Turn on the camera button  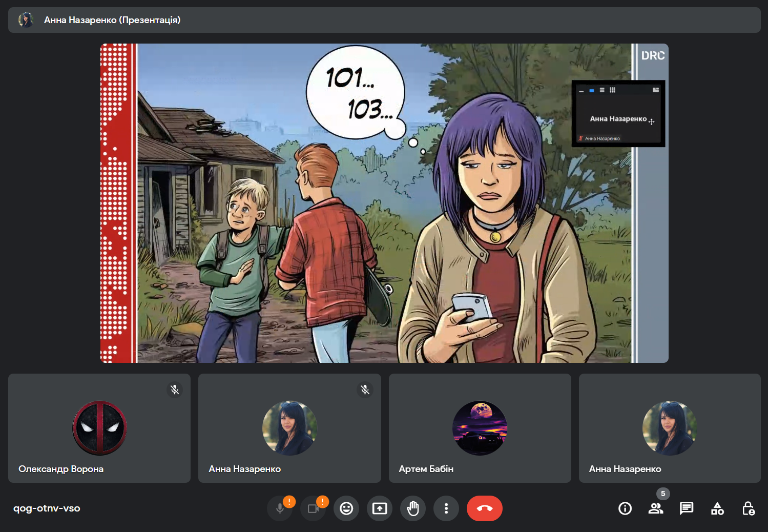point(313,508)
